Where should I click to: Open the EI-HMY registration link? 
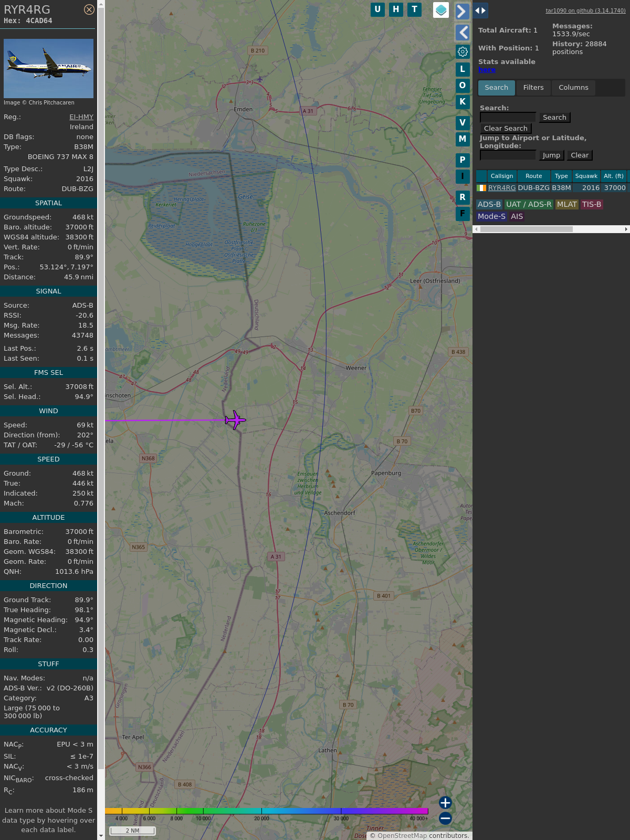coord(81,117)
